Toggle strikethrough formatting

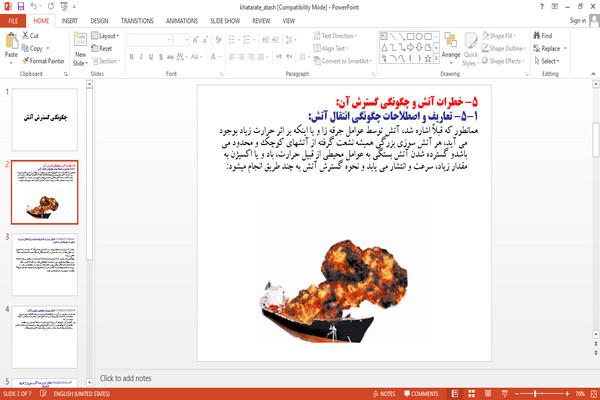tap(170, 57)
